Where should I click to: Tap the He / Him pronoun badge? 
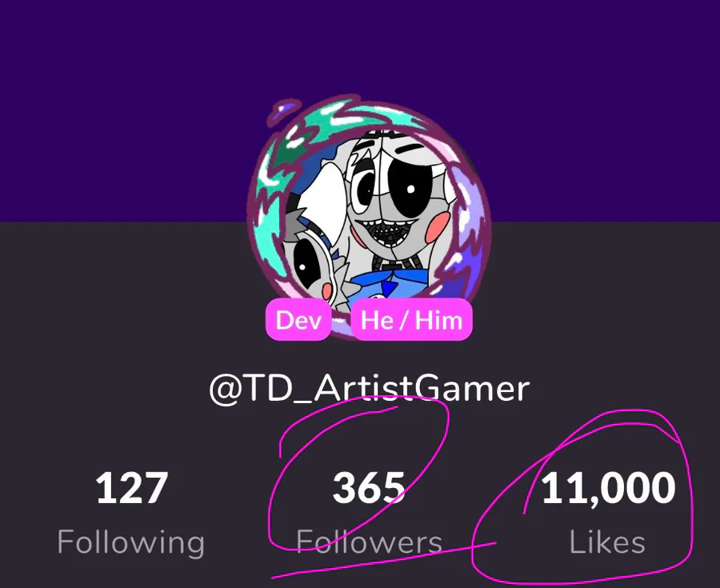click(x=411, y=319)
